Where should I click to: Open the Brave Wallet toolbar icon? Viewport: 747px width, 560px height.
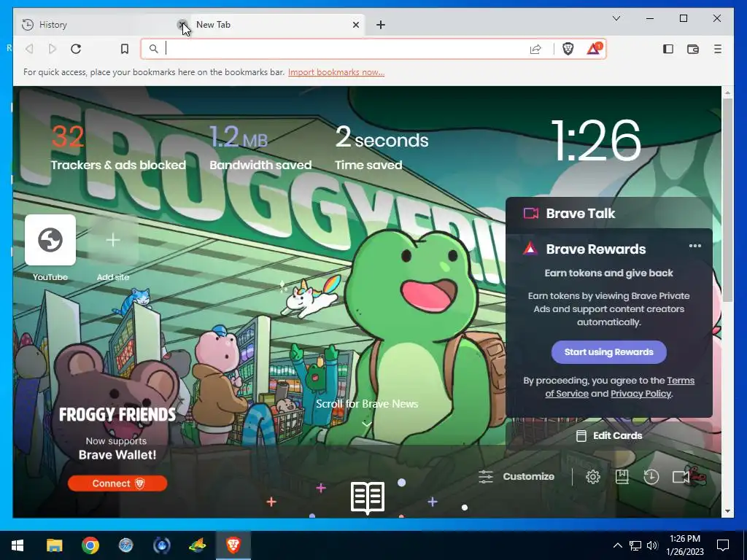693,49
